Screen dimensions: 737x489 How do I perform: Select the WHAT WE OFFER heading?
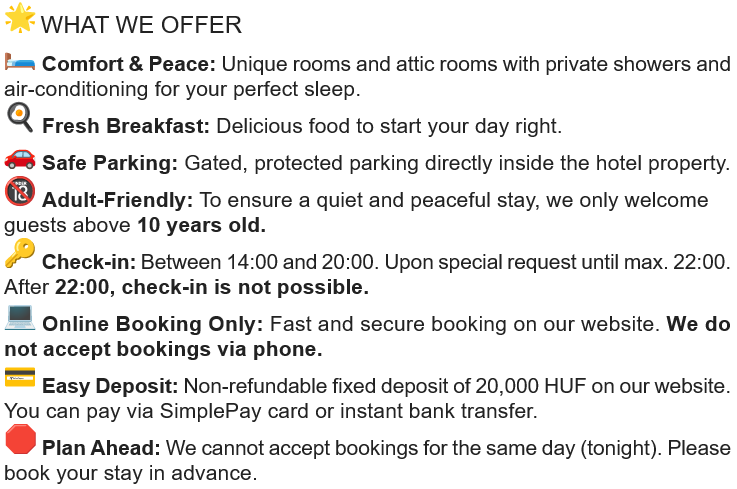141,25
